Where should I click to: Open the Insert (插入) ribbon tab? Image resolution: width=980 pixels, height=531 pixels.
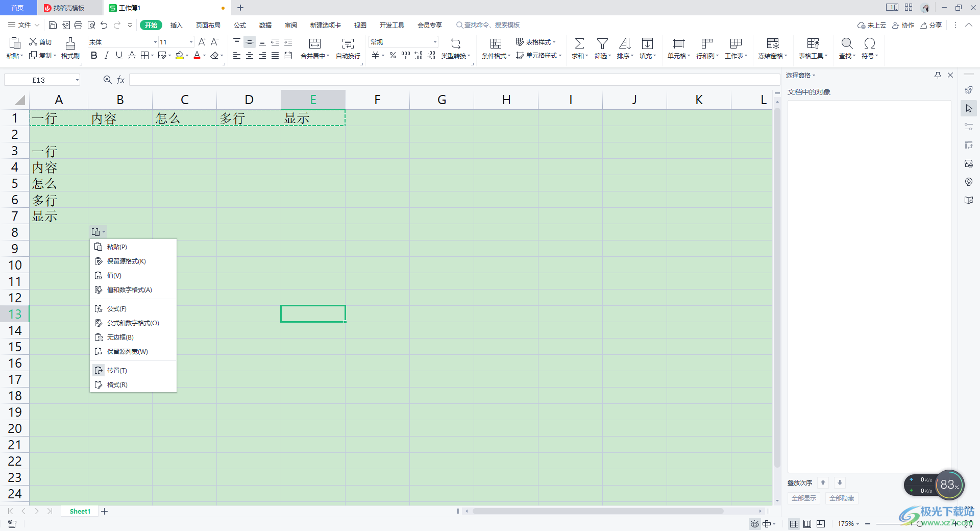coord(176,25)
